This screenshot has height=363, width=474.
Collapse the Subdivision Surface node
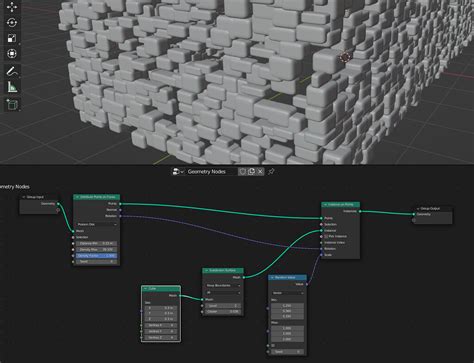point(206,270)
